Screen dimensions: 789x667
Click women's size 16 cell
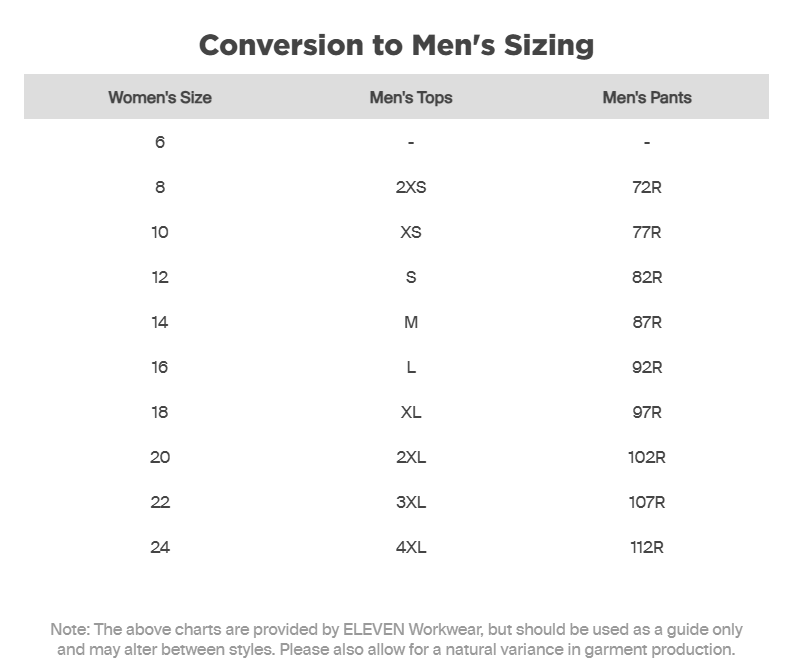(x=160, y=367)
